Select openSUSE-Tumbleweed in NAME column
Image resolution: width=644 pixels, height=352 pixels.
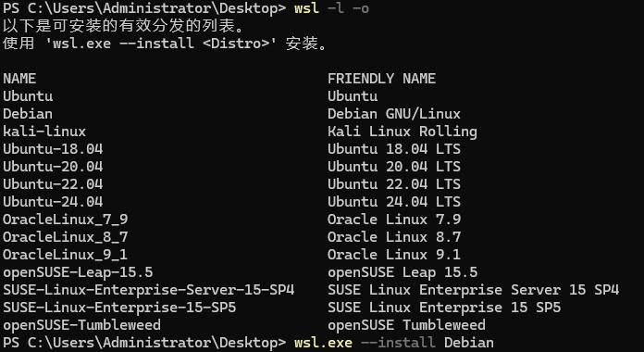click(81, 325)
